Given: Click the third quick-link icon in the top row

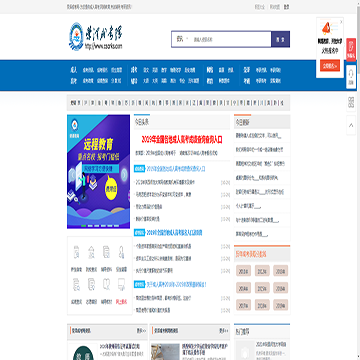Looking at the screenshot, I should [x=106, y=253].
